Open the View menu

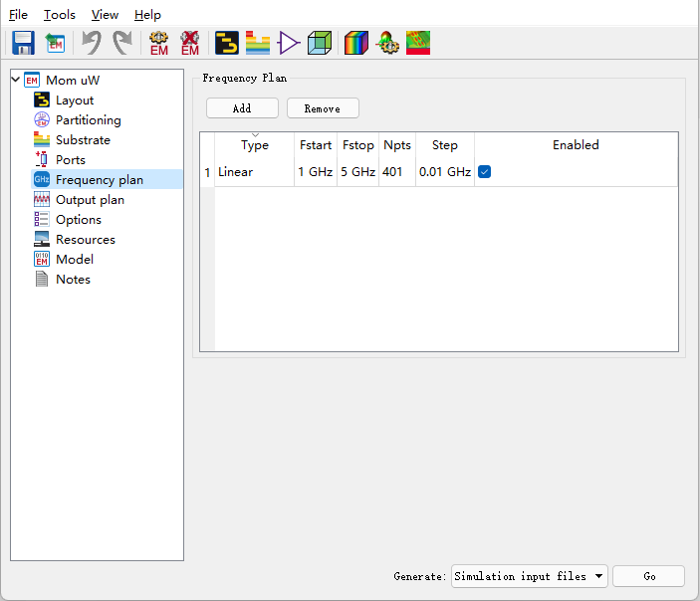tap(105, 15)
